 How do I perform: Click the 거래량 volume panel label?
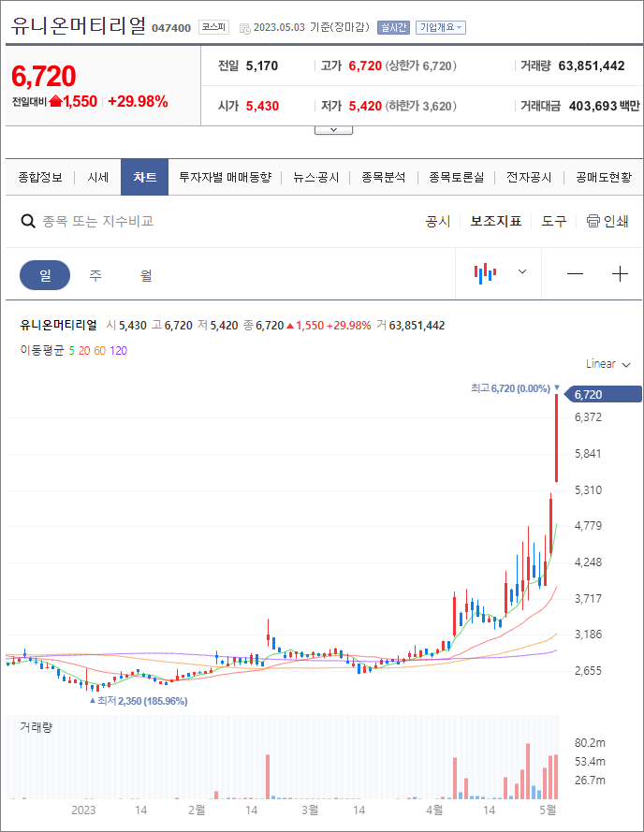[37, 727]
